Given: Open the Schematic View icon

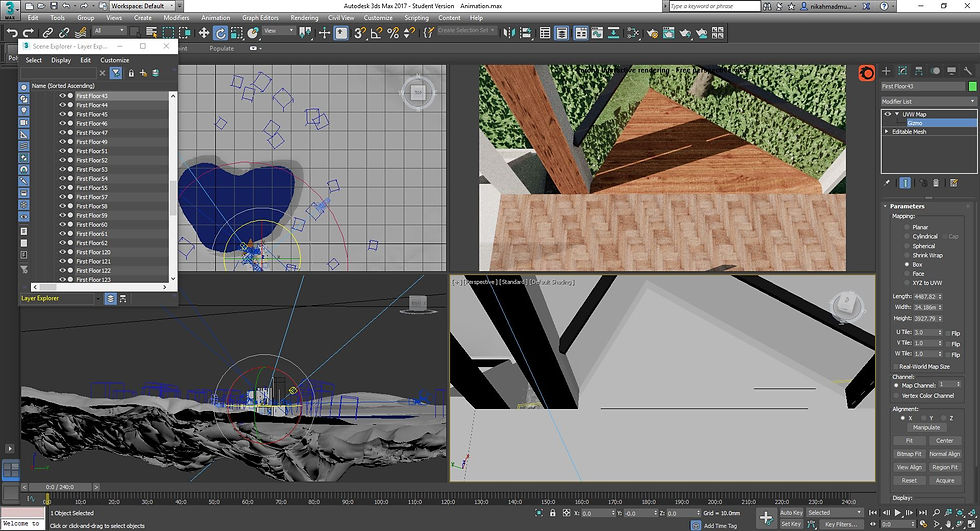Looking at the screenshot, I should pos(634,33).
